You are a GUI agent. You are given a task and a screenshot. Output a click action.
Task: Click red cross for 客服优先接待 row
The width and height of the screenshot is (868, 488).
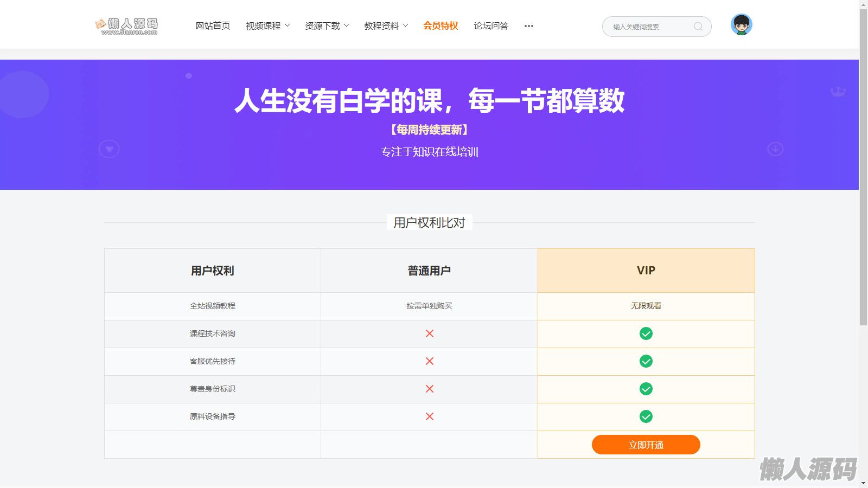pos(430,361)
